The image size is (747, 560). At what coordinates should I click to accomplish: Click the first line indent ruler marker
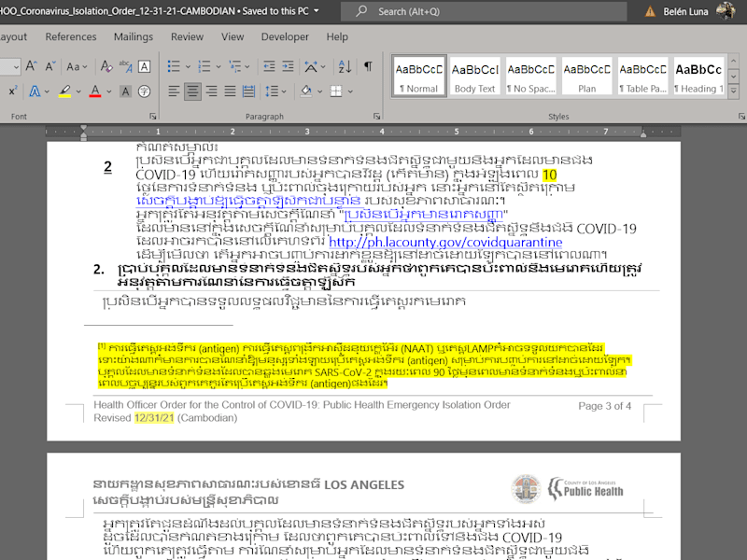84,128
